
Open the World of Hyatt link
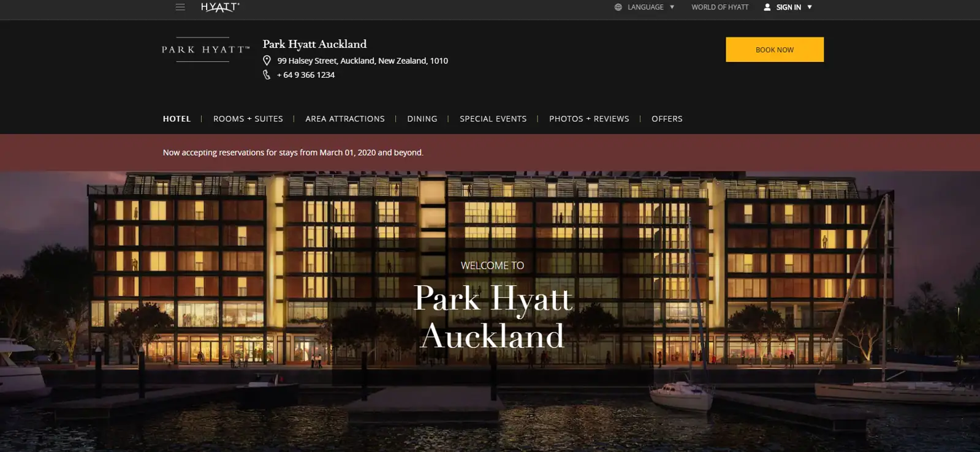[x=720, y=7]
